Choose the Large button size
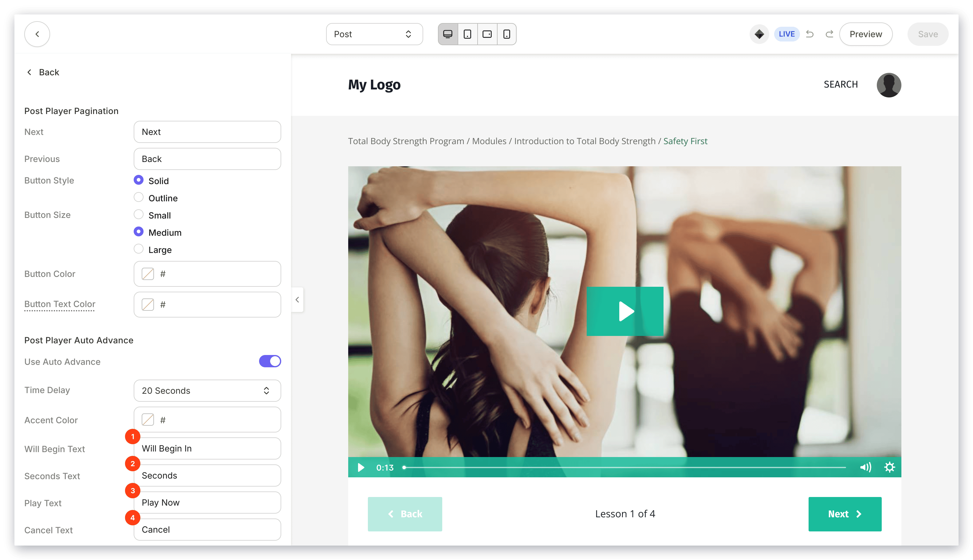 point(138,249)
